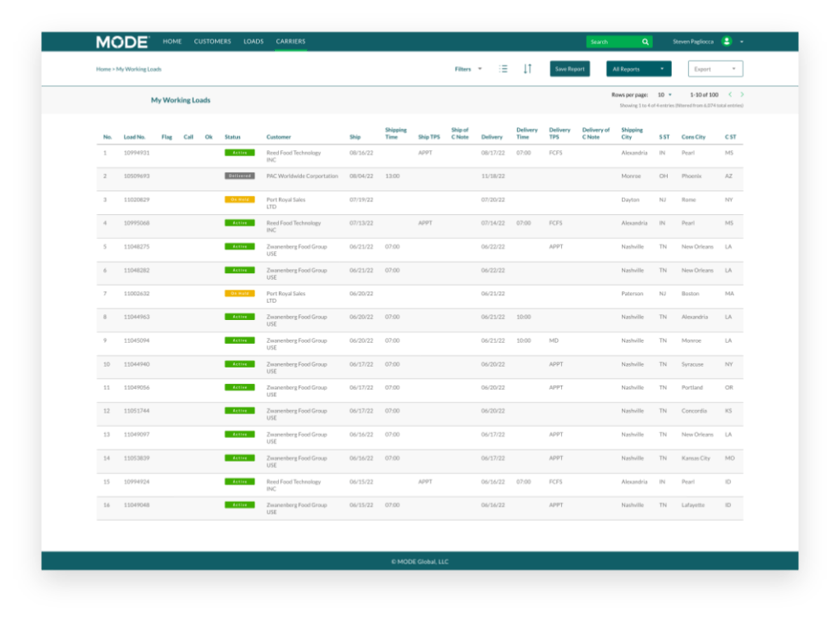Open the user account dropdown arrow
The height and width of the screenshot is (621, 840).
click(742, 42)
